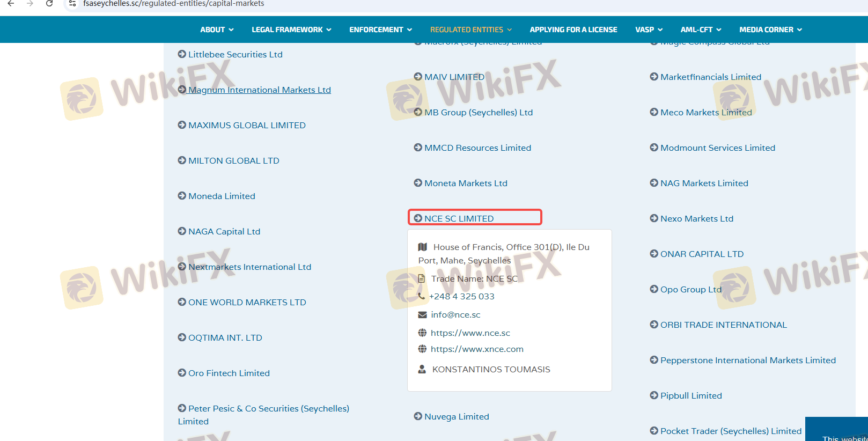The height and width of the screenshot is (441, 868).
Task: Open Modmount Services Limited entry
Action: pos(718,148)
